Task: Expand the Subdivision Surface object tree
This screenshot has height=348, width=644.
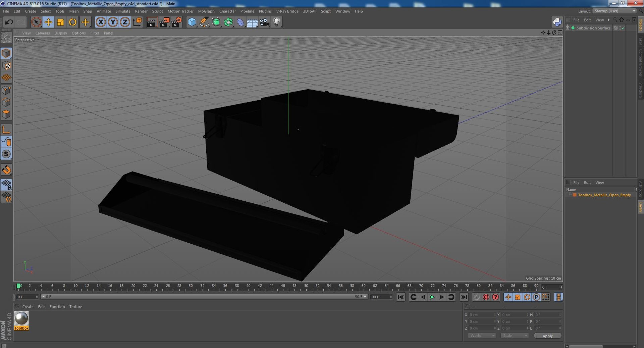Action: point(568,28)
